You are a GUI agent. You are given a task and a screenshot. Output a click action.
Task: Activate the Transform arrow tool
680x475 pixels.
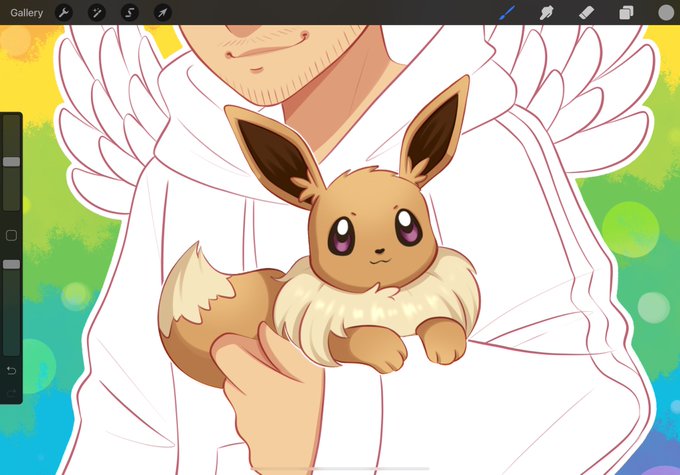163,13
